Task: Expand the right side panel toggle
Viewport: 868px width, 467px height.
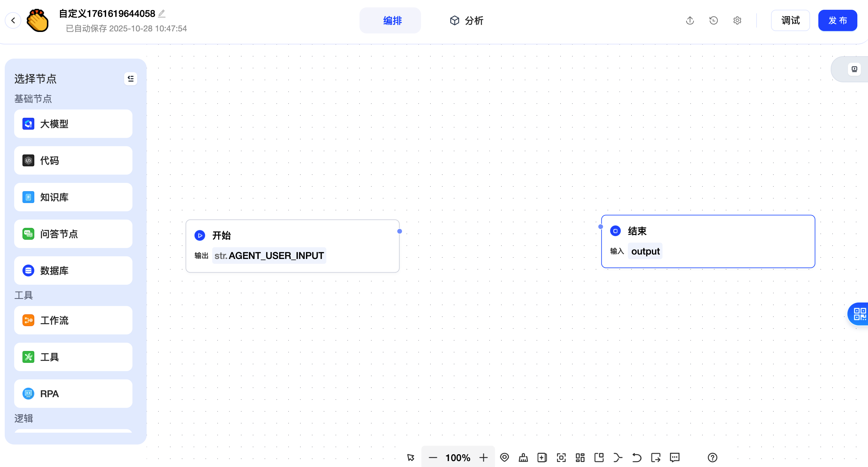Action: point(854,69)
